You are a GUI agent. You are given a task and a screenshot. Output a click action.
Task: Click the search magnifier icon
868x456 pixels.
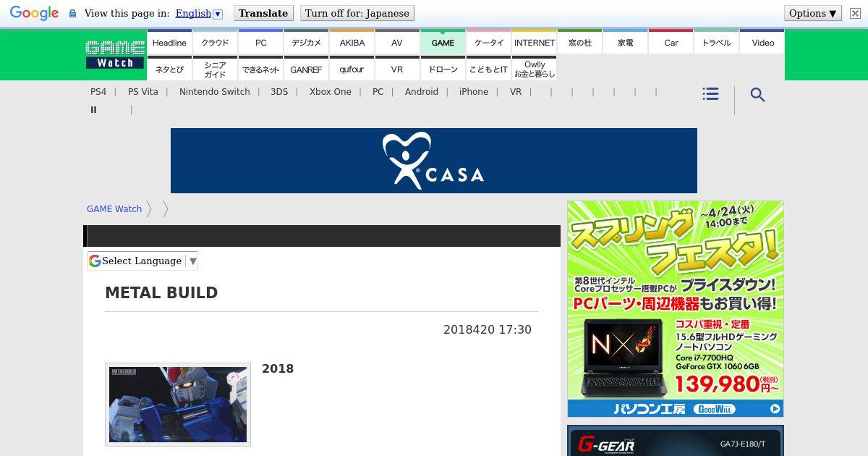click(x=757, y=95)
